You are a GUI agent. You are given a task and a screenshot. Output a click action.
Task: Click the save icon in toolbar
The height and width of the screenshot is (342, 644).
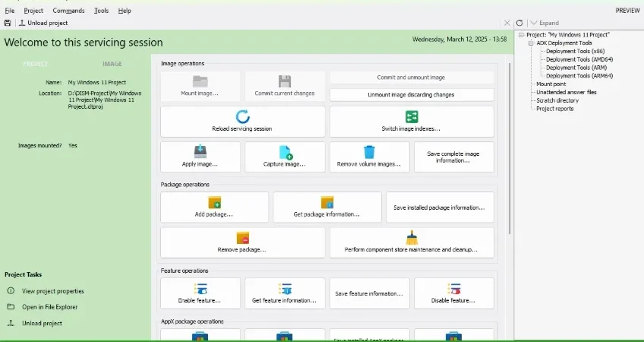(8, 23)
